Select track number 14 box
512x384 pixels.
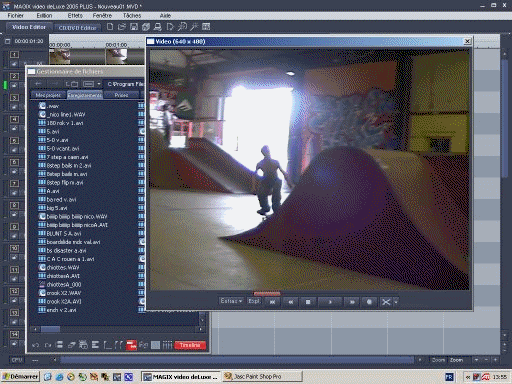14,334
